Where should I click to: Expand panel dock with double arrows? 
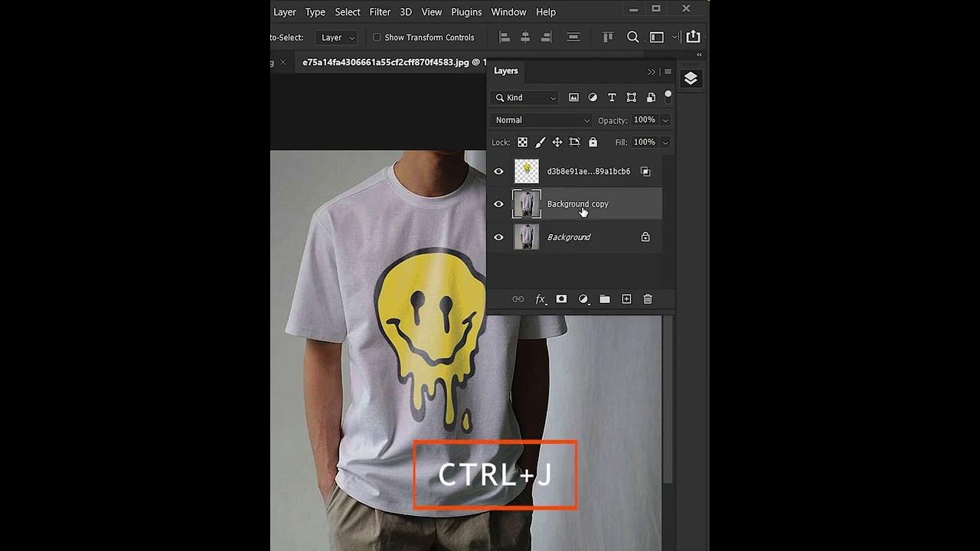[x=699, y=55]
